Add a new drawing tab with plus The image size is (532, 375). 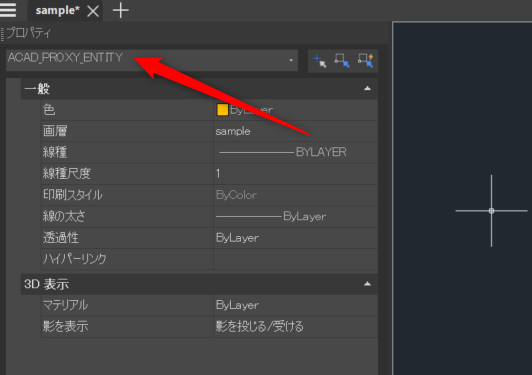pyautogui.click(x=120, y=11)
